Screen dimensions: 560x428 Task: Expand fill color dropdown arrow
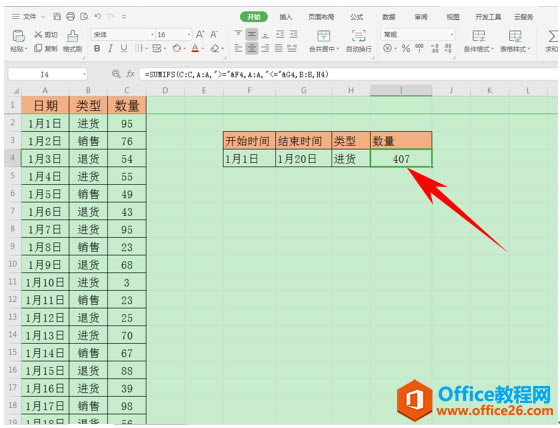(x=184, y=49)
